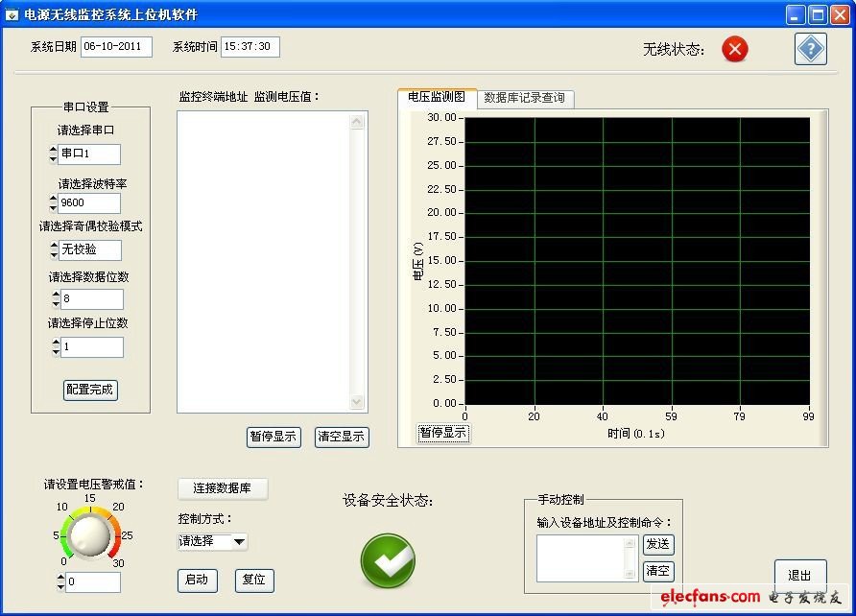Click 清空显示 to clear the display list
The width and height of the screenshot is (856, 616).
point(341,437)
